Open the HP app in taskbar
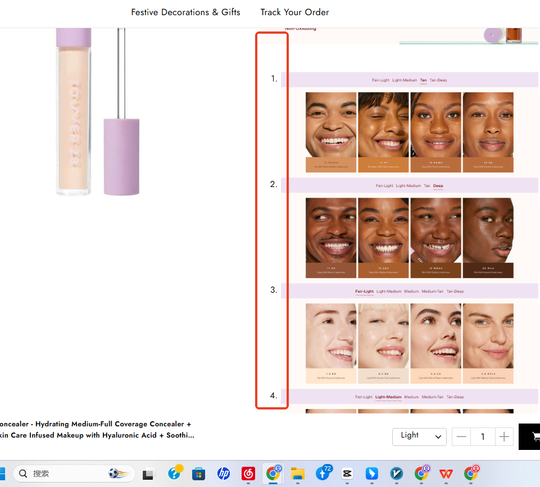The width and height of the screenshot is (540, 487). click(x=224, y=474)
